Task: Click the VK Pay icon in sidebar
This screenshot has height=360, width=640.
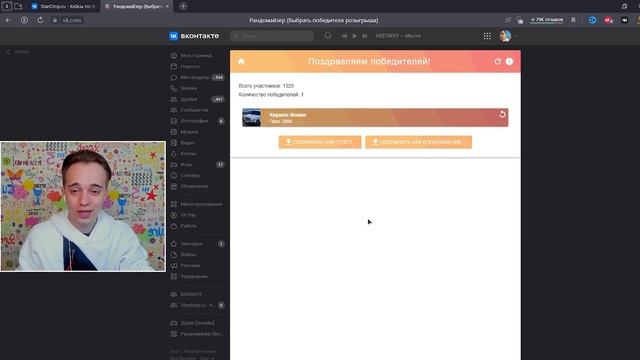Action: coord(174,215)
